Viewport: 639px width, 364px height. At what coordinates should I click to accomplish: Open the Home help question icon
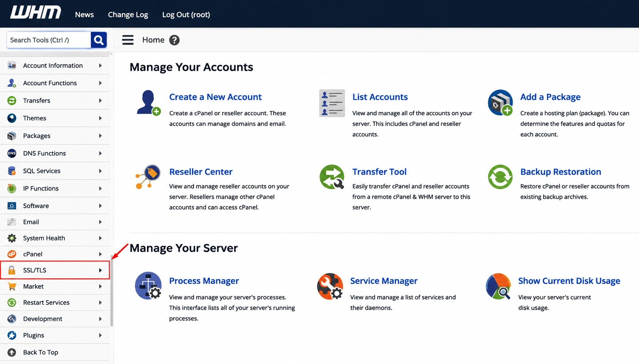pyautogui.click(x=174, y=40)
